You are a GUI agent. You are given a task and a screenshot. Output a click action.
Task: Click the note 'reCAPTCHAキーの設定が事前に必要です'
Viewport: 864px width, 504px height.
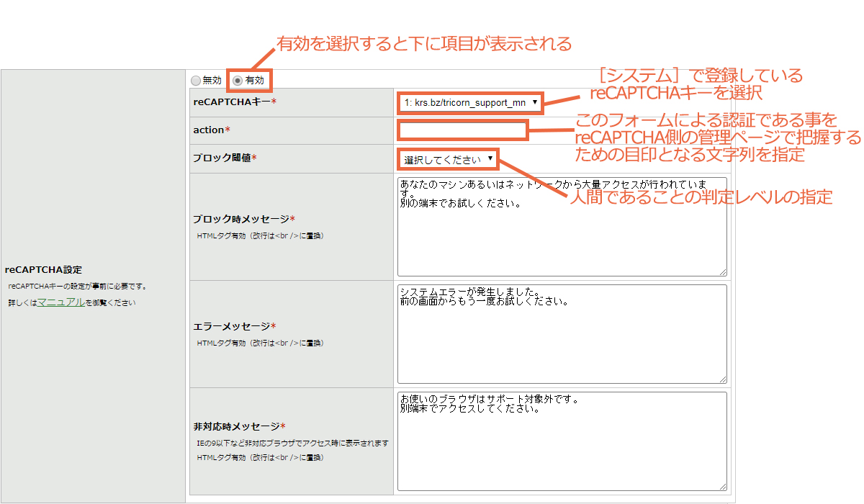click(78, 287)
